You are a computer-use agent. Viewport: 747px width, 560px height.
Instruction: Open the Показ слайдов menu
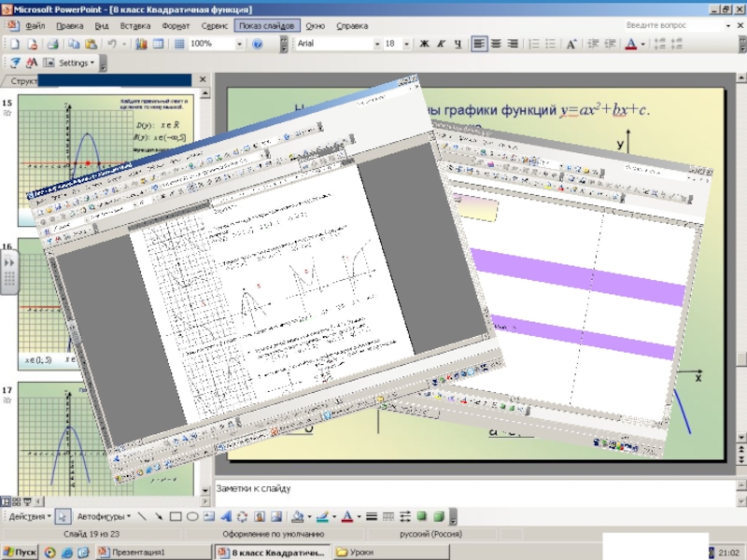pyautogui.click(x=267, y=26)
